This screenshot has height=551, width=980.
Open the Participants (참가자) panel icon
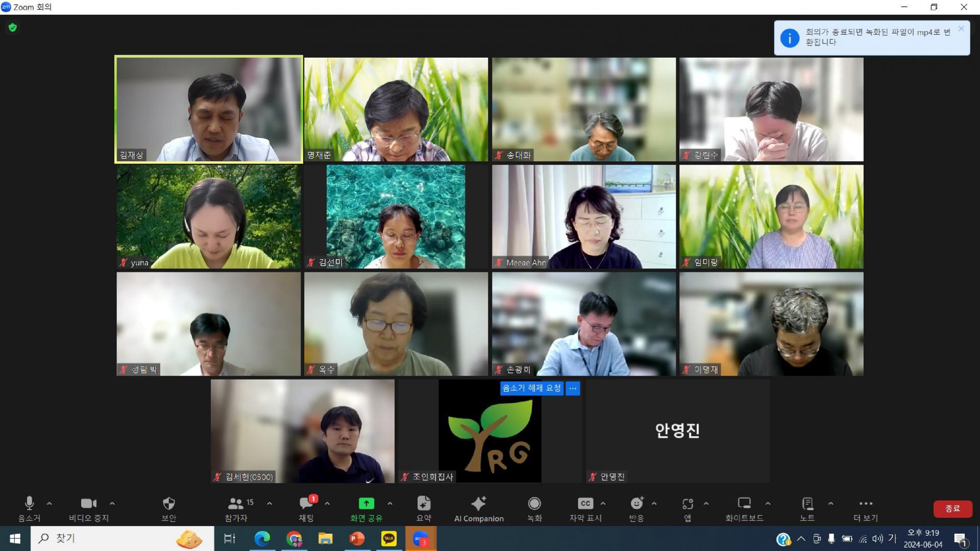tap(236, 504)
